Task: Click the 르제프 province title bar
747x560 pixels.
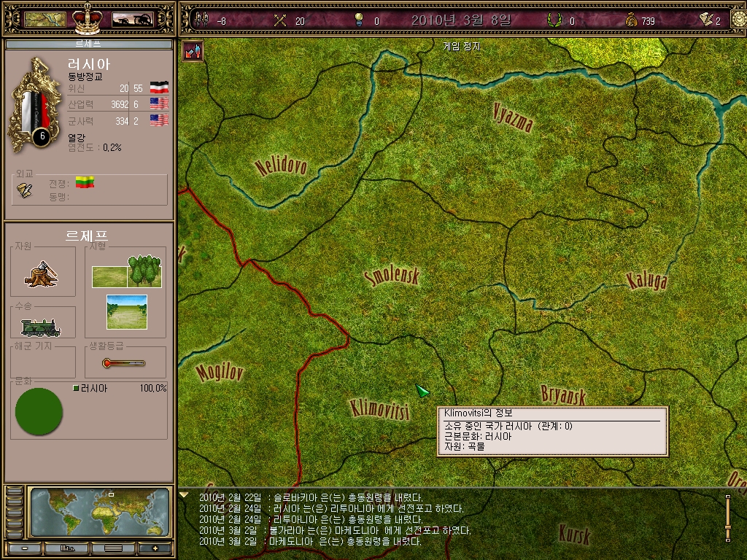Action: pos(88,44)
